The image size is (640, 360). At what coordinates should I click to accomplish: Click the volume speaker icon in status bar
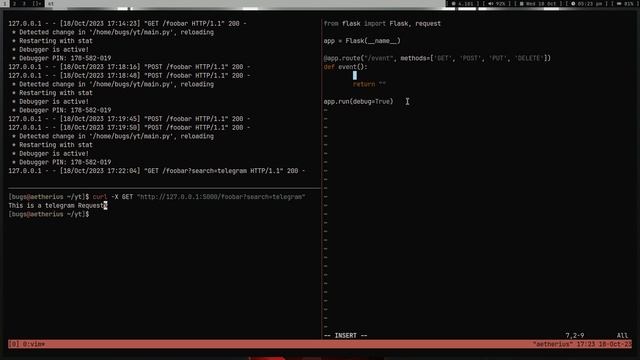(491, 4)
